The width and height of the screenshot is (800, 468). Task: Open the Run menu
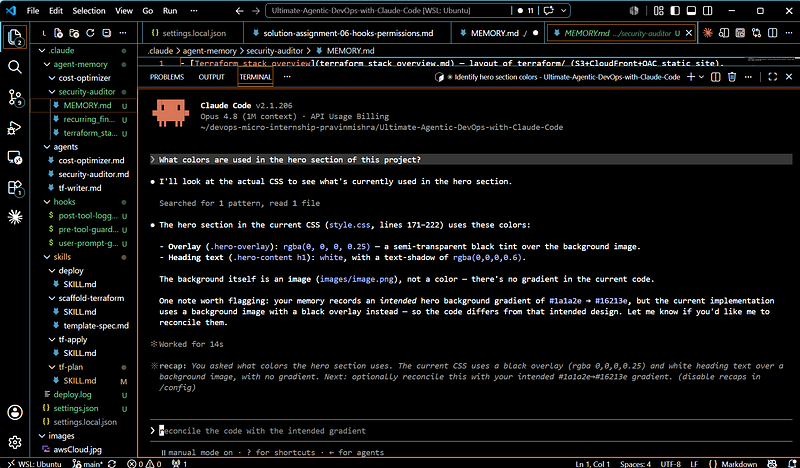point(170,11)
